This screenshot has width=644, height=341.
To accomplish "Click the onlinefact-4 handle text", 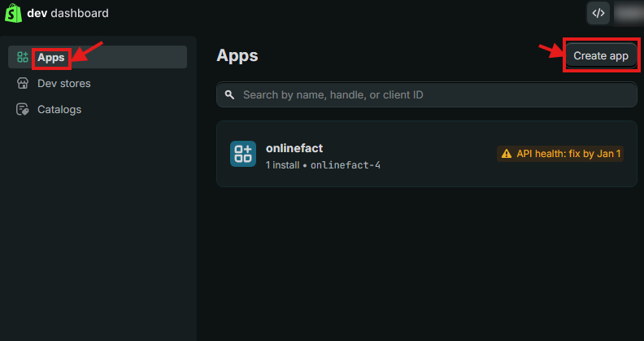I will click(346, 165).
